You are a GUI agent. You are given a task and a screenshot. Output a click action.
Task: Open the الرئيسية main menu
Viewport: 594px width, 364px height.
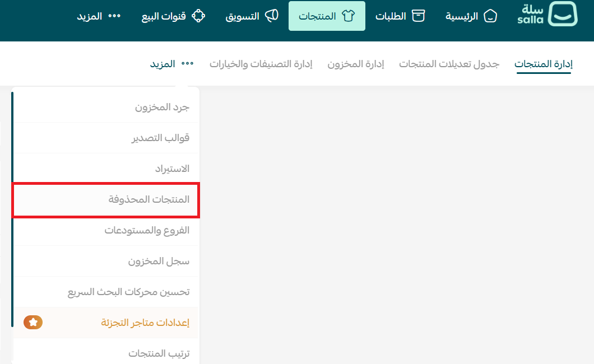(471, 16)
